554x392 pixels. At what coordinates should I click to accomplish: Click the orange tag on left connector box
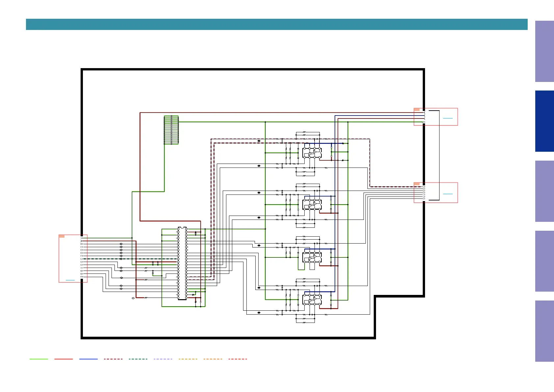point(62,236)
